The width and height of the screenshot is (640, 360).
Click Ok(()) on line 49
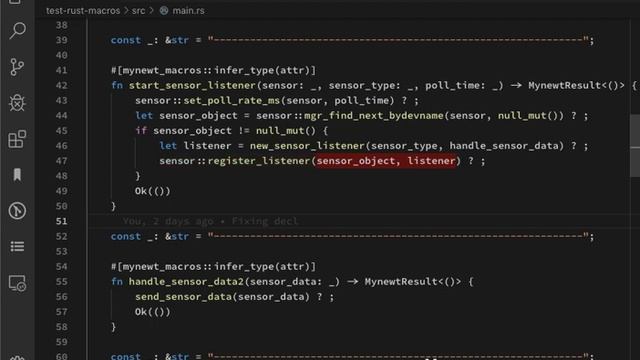[153, 191]
